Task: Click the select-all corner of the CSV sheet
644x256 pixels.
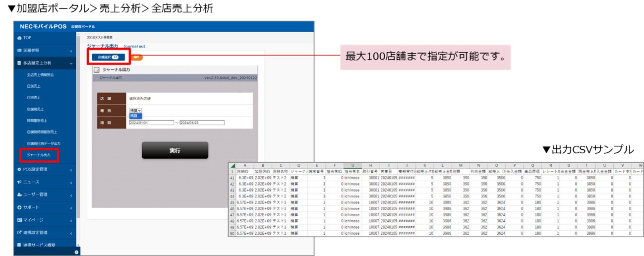Action: 233,165
